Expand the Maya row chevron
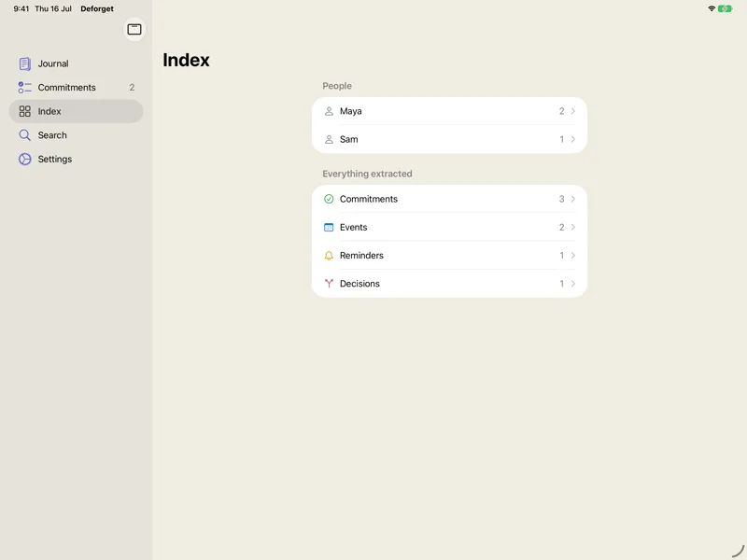747x560 pixels. (x=573, y=111)
